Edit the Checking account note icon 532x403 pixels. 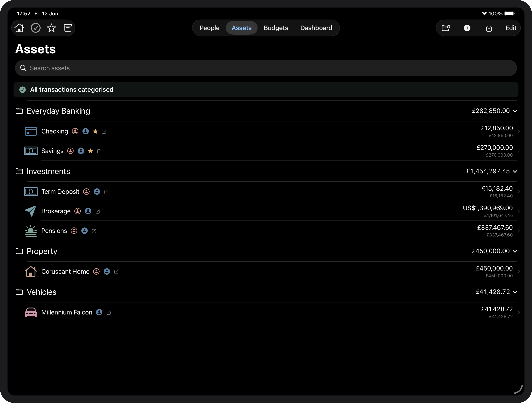point(104,131)
